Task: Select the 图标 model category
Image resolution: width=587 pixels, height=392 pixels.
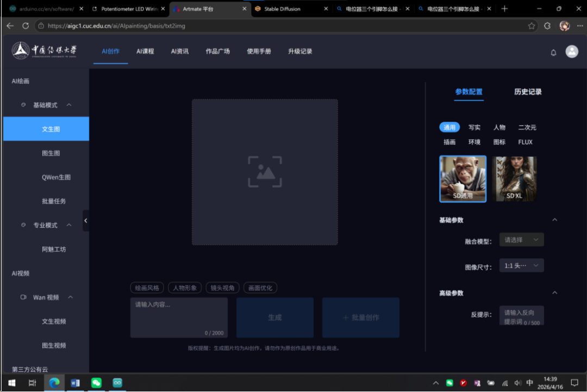Action: tap(499, 142)
